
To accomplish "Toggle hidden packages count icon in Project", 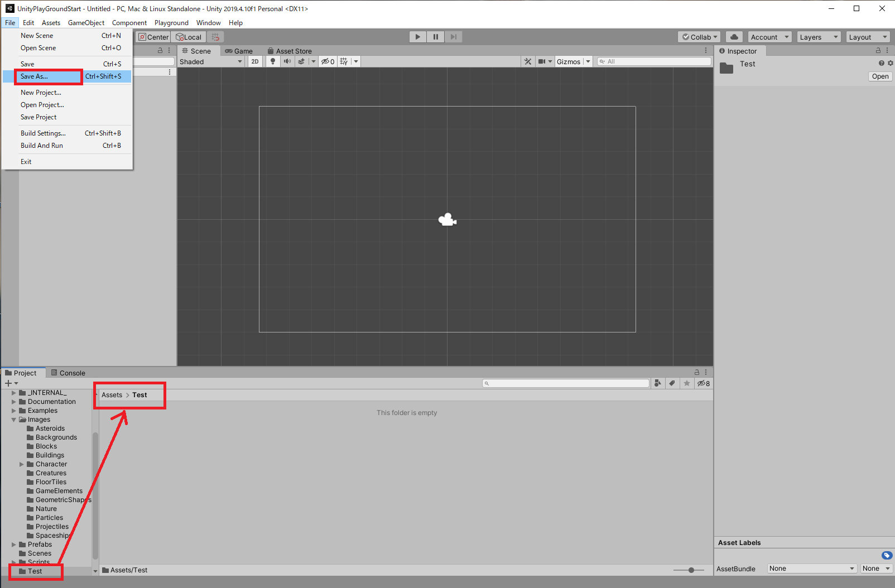I will click(x=704, y=383).
